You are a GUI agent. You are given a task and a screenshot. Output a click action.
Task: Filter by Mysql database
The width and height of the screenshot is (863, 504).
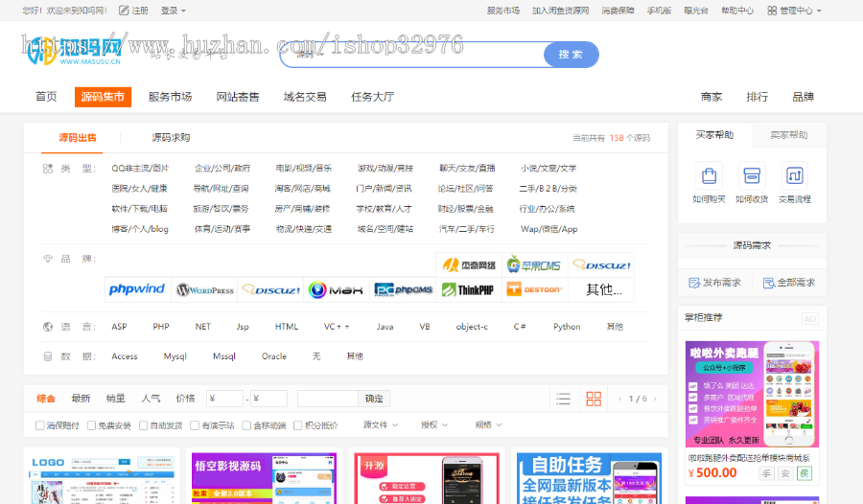(175, 356)
